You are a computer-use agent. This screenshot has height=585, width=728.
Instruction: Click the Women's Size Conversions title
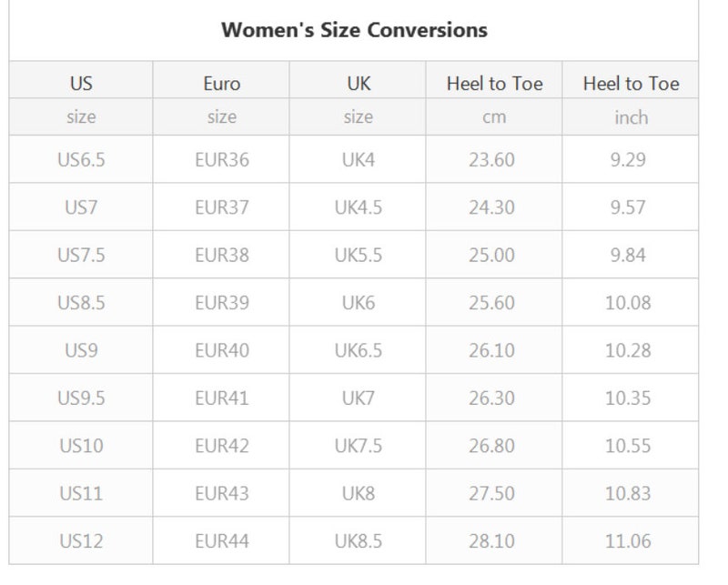pyautogui.click(x=354, y=30)
